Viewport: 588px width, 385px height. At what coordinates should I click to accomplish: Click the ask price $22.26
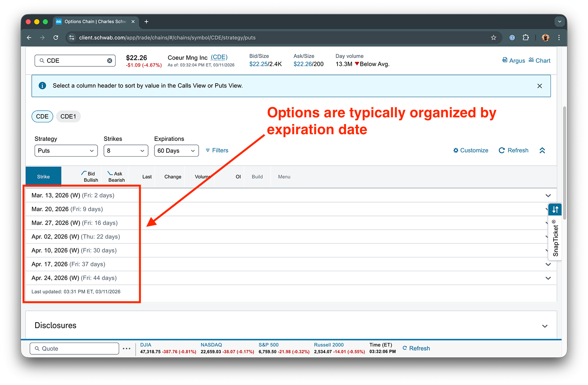tap(303, 64)
